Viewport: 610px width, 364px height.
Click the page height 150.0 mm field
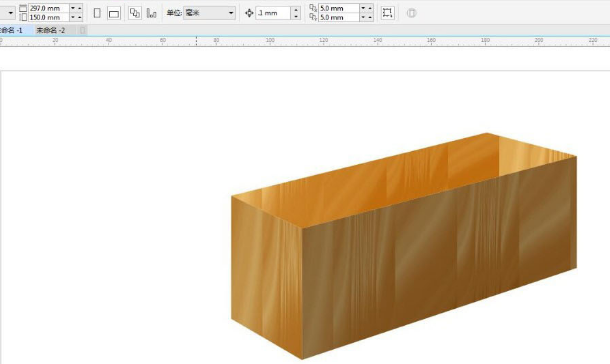[x=48, y=17]
